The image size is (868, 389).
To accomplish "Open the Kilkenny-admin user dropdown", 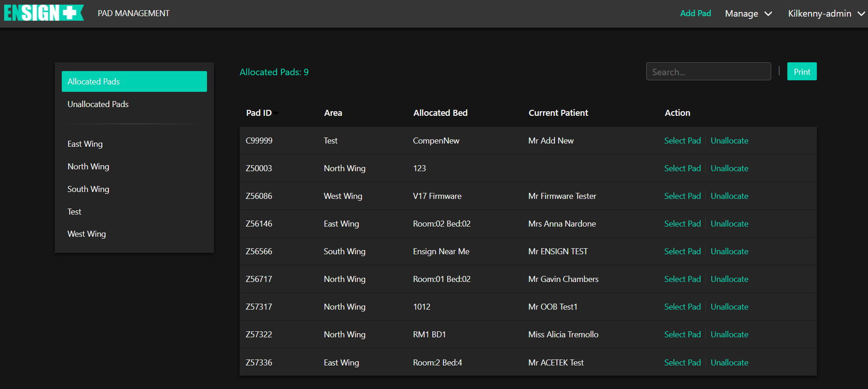I will pyautogui.click(x=826, y=13).
